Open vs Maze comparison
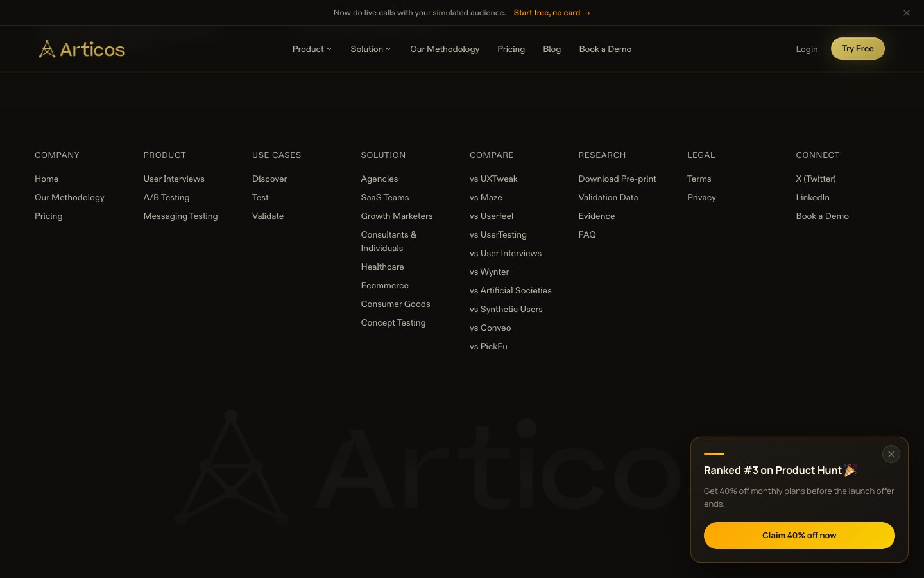This screenshot has width=924, height=578. 486,197
